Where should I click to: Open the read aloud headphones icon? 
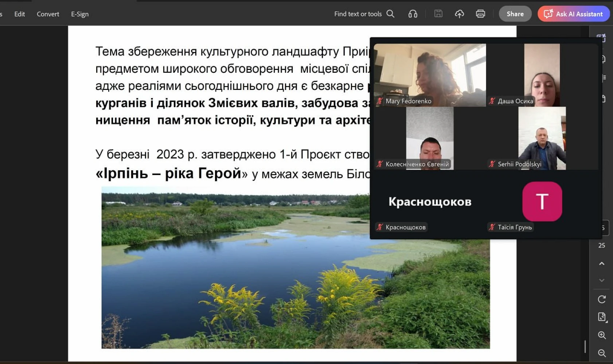413,14
